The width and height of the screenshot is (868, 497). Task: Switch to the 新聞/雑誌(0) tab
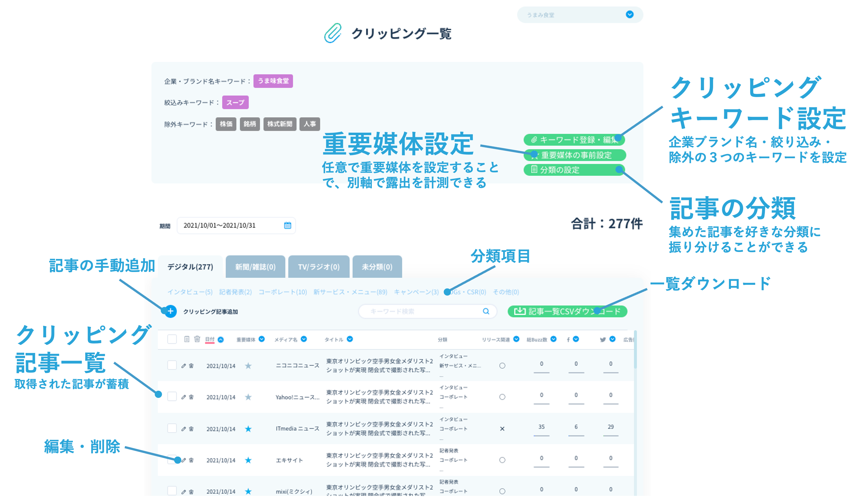pyautogui.click(x=255, y=267)
